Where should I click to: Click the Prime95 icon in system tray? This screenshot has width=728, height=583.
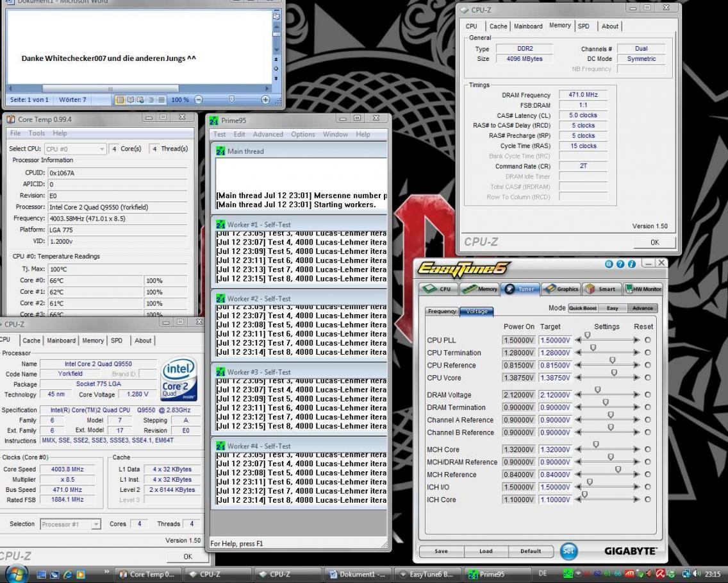click(x=567, y=574)
